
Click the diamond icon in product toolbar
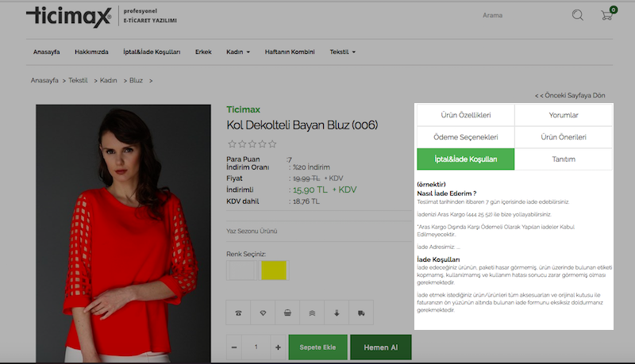pos(263,312)
